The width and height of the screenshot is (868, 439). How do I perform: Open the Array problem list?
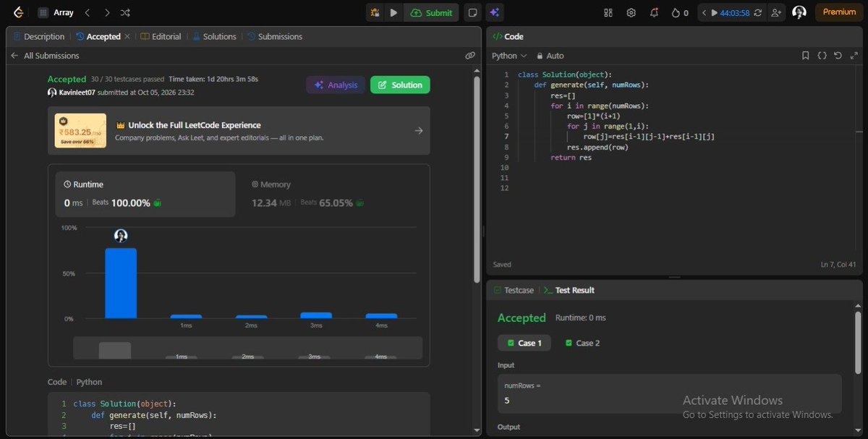tap(56, 12)
